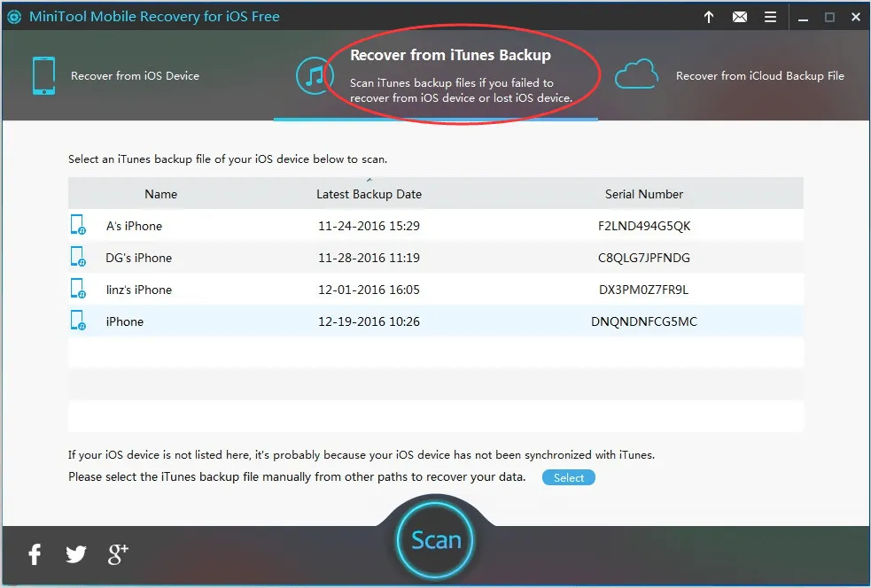Select the A's iPhone backup name
This screenshot has height=588, width=871.
point(134,226)
